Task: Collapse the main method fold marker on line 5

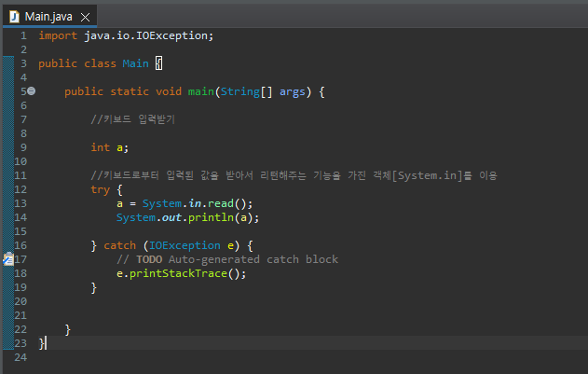Action: (32, 90)
